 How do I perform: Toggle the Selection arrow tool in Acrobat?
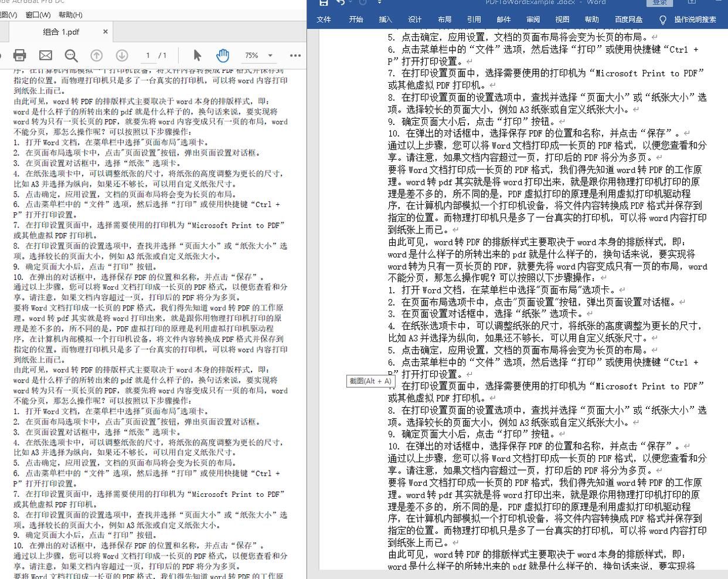(198, 55)
